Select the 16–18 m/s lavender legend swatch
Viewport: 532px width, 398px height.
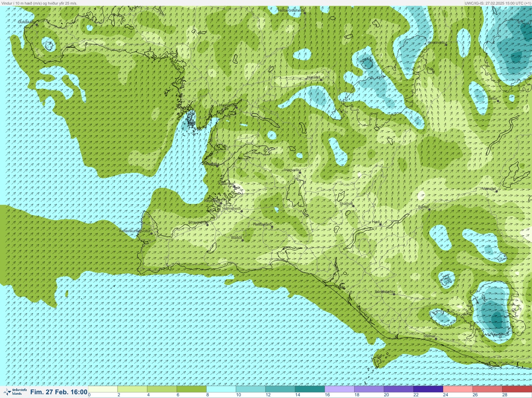click(339, 389)
